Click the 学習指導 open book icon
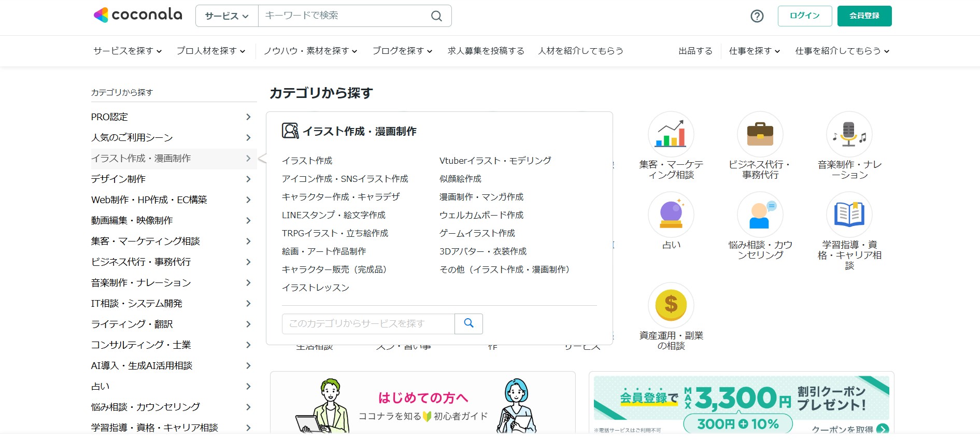Viewport: 980px width, 440px height. click(x=849, y=215)
